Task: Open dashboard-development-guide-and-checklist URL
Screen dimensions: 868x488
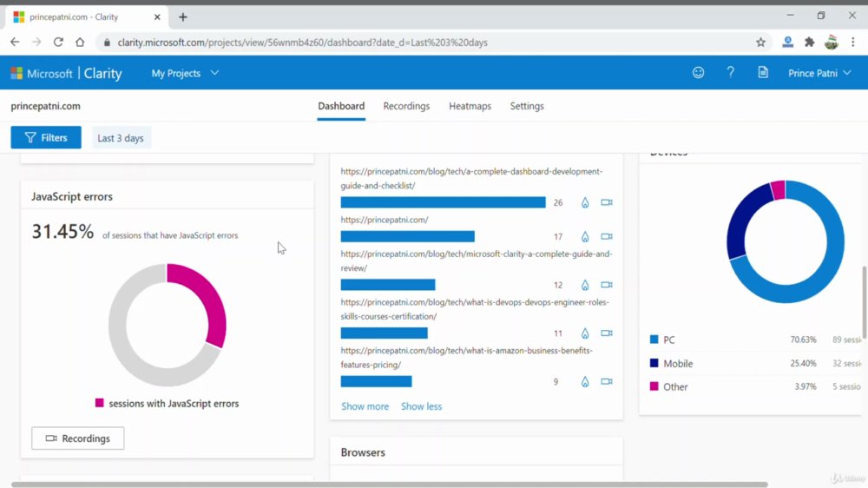Action: (471, 178)
